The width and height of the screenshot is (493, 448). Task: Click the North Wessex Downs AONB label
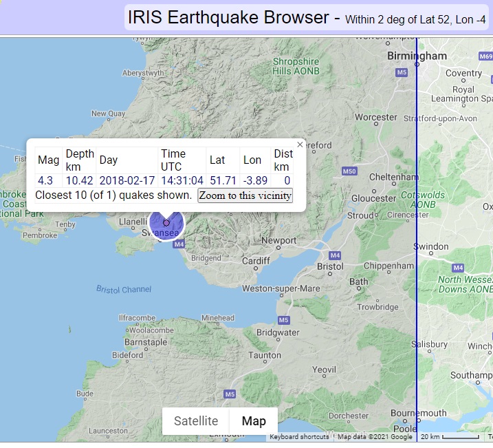coord(465,284)
